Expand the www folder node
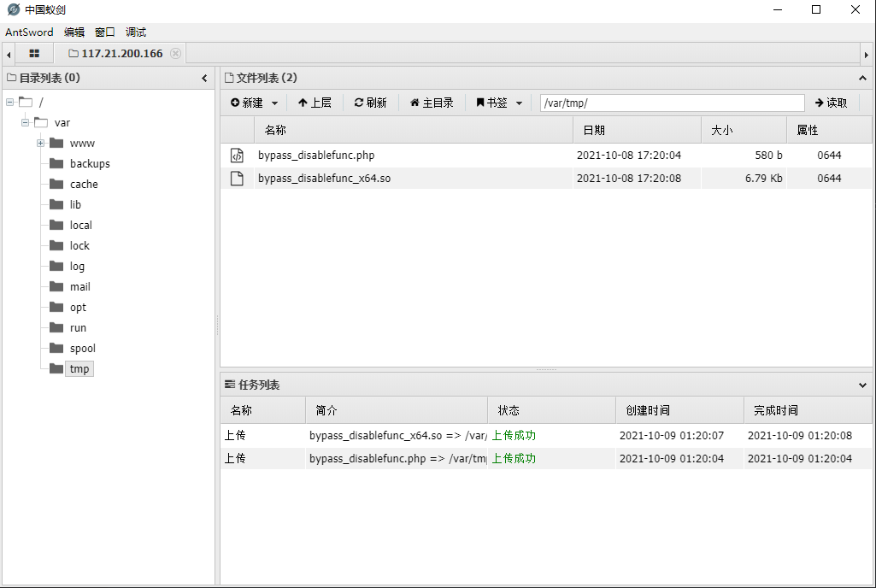This screenshot has height=588, width=876. [x=41, y=143]
